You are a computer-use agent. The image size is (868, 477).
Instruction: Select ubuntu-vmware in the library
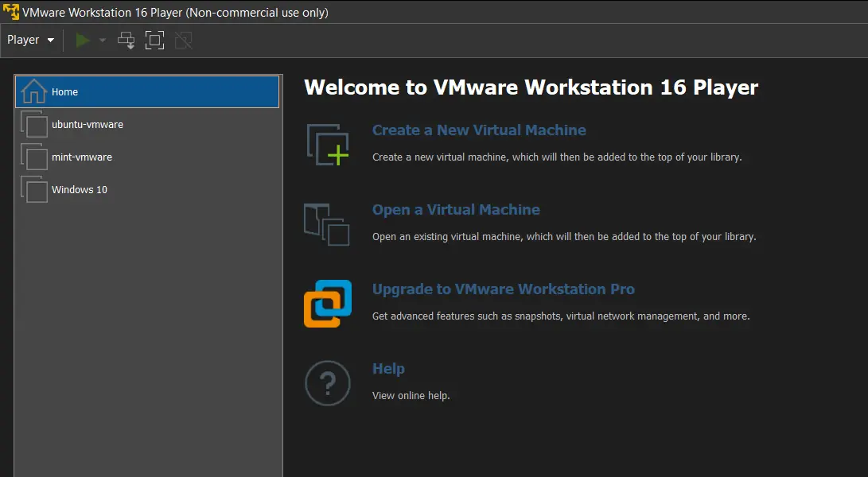(87, 125)
